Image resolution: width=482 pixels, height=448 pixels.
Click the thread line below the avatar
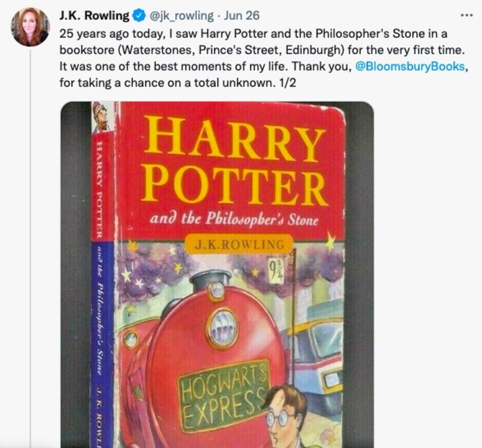(x=30, y=241)
